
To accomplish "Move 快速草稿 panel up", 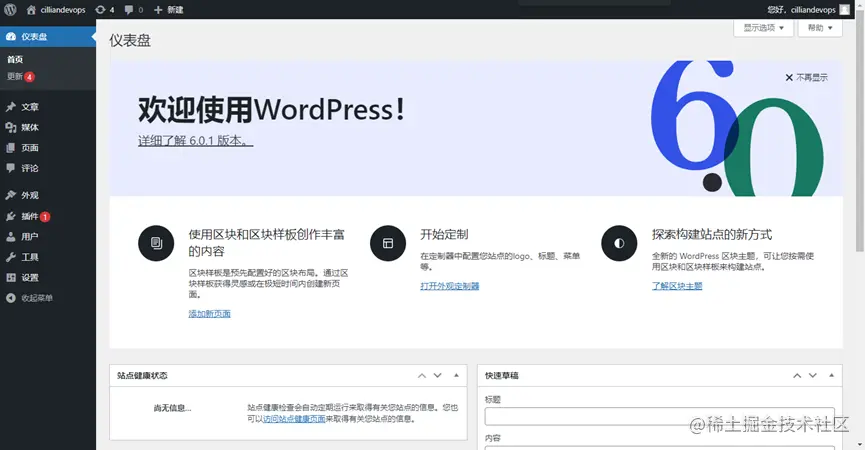I will tap(797, 376).
